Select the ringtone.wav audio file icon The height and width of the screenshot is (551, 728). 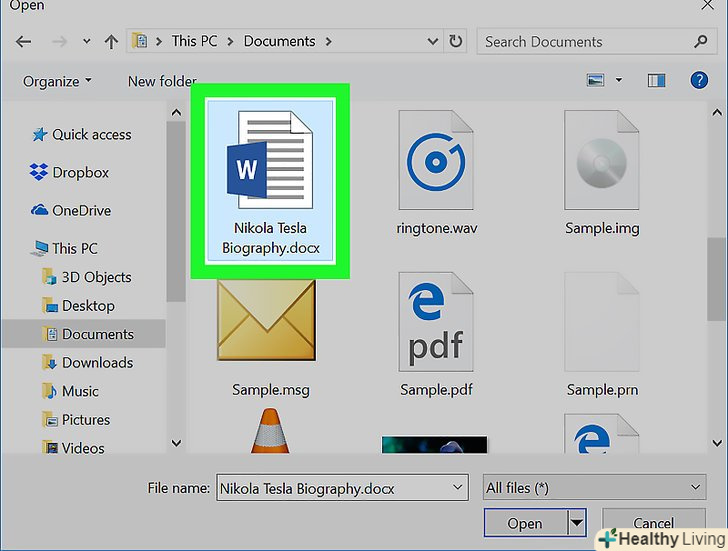tap(436, 160)
